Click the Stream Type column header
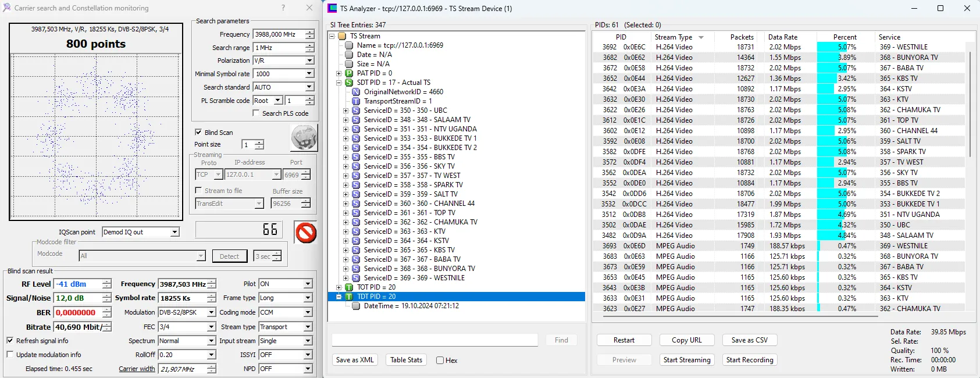Screen dimensions: 980x378 tap(673, 37)
